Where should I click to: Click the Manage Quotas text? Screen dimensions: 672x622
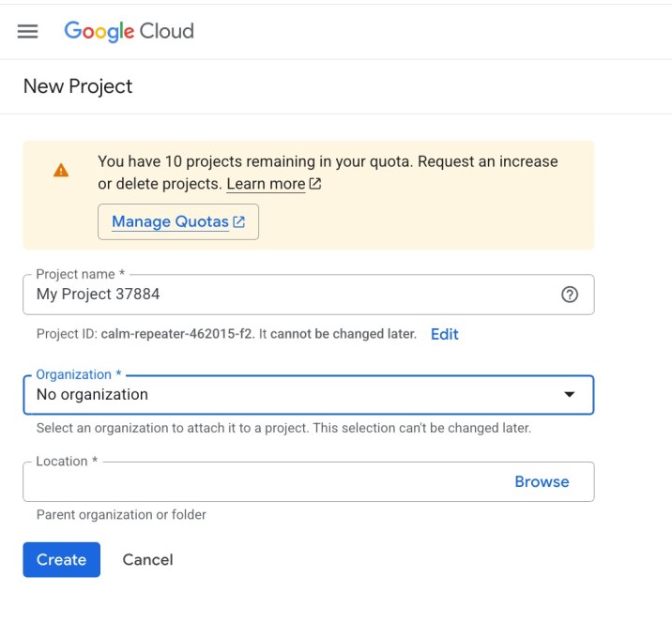tap(170, 222)
